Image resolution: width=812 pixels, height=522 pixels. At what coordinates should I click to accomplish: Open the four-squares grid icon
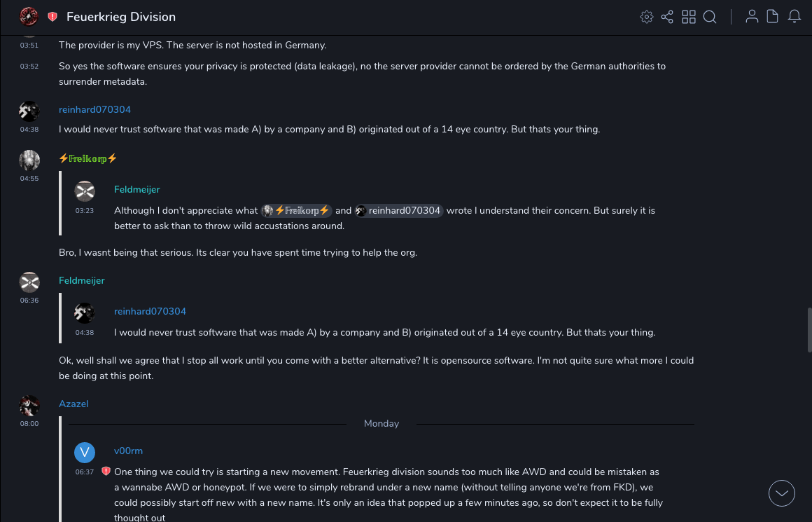[689, 17]
